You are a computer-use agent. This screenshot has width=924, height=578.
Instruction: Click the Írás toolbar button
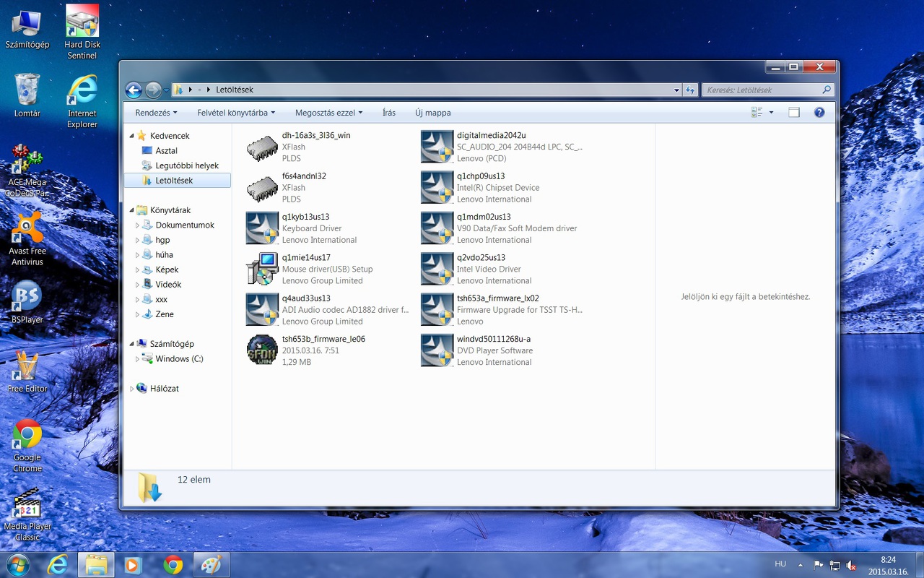389,113
